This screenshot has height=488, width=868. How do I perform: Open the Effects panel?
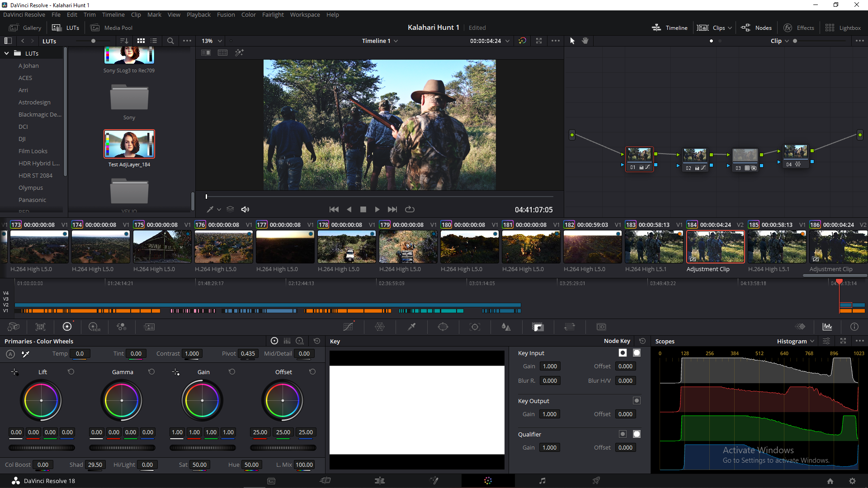coord(799,28)
